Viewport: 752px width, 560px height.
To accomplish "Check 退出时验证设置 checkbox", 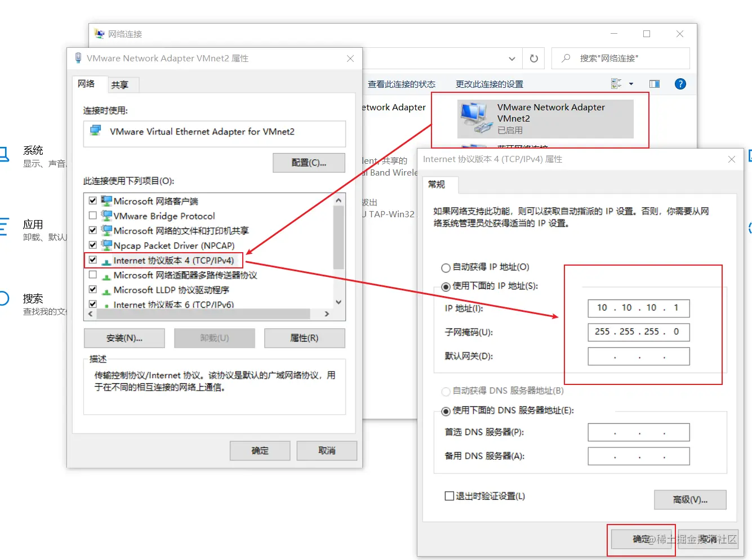I will (x=449, y=496).
